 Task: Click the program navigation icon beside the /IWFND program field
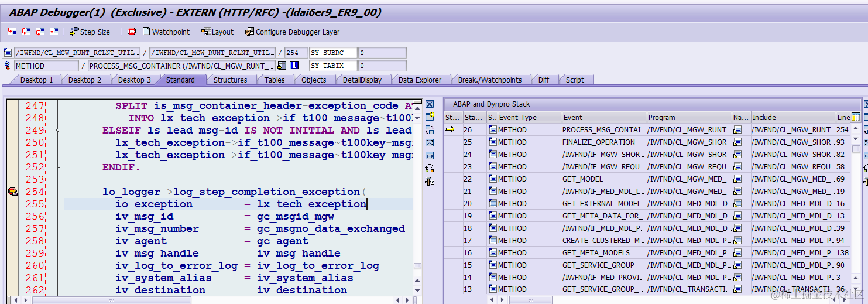tap(8, 53)
